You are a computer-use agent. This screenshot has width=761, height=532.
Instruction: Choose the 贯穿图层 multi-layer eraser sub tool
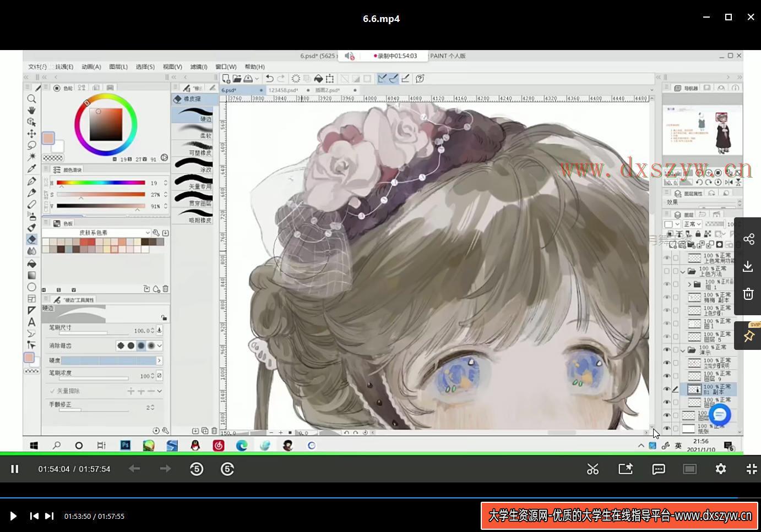click(192, 199)
